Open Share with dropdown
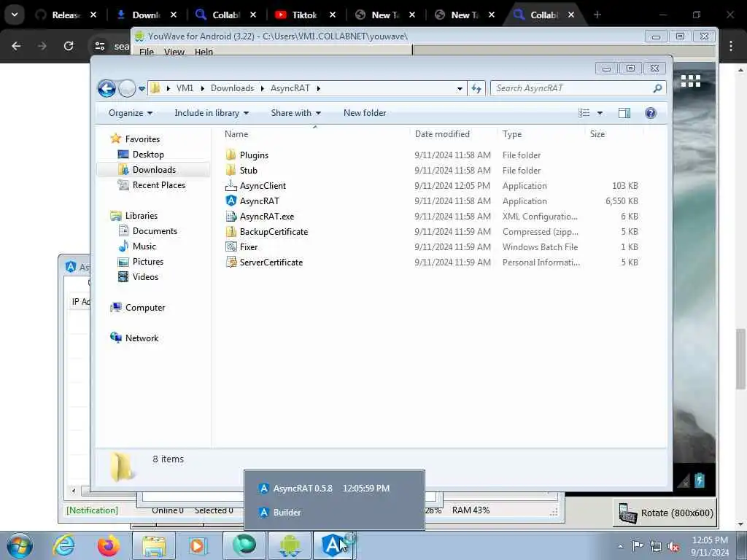This screenshot has height=560, width=747. click(296, 113)
